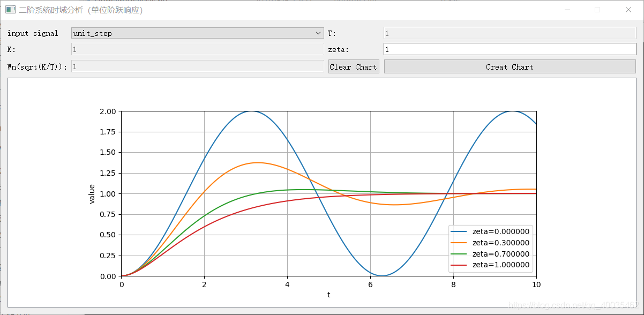Click the window title text
The image size is (644, 315).
pos(81,10)
